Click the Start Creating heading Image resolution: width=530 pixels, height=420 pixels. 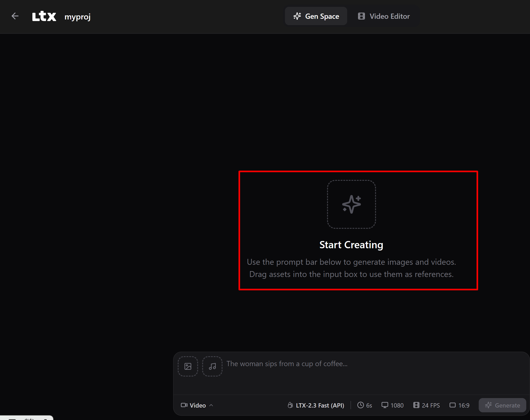click(x=351, y=245)
